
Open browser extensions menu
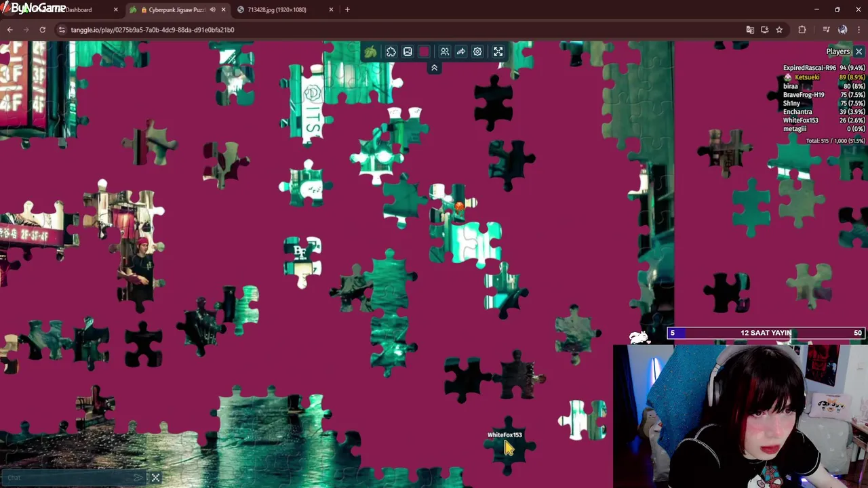click(x=802, y=30)
